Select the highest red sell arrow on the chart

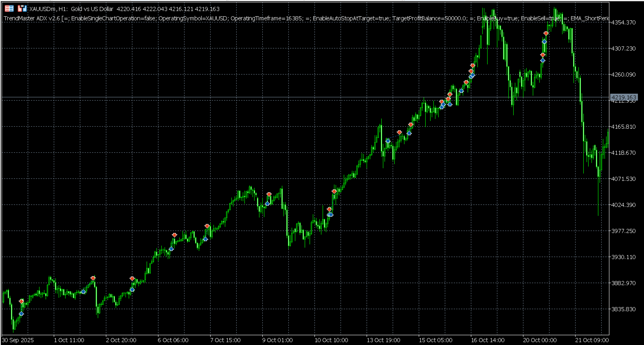point(546,33)
